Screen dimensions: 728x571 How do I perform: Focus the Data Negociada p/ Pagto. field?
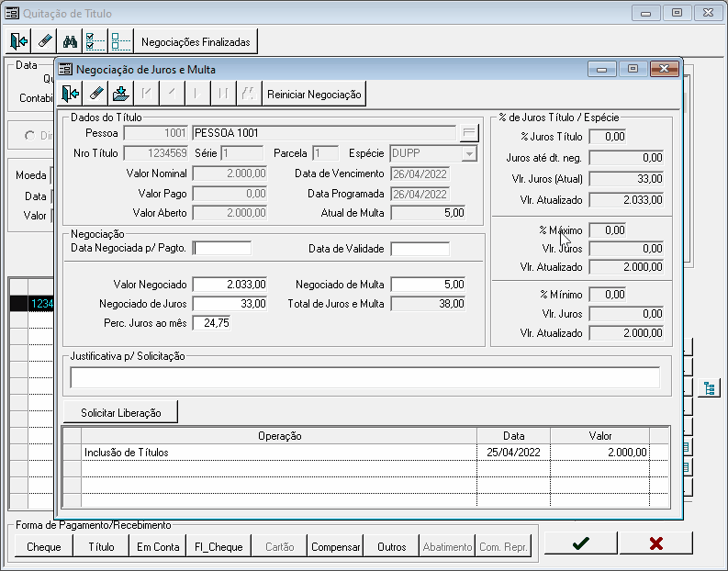pos(222,248)
